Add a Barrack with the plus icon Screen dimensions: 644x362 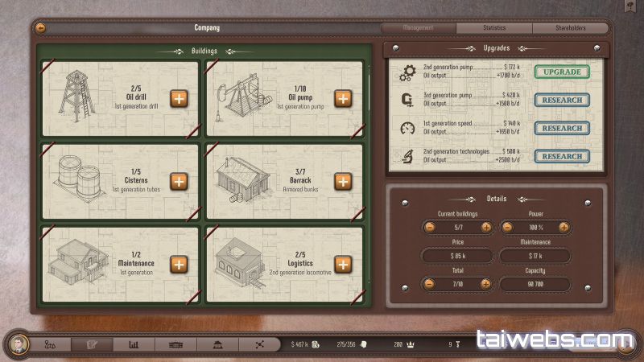(x=343, y=181)
